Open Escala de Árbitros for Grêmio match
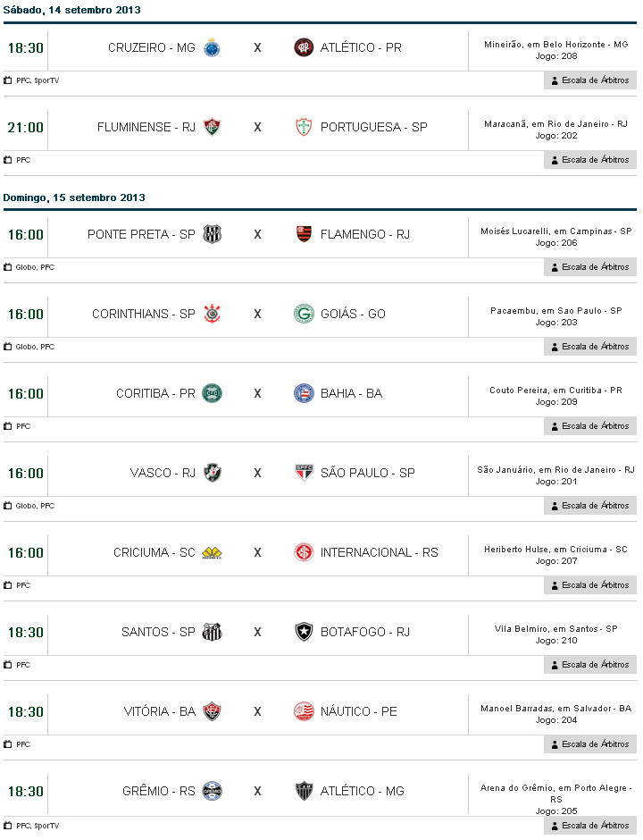643x840 pixels. pyautogui.click(x=590, y=826)
